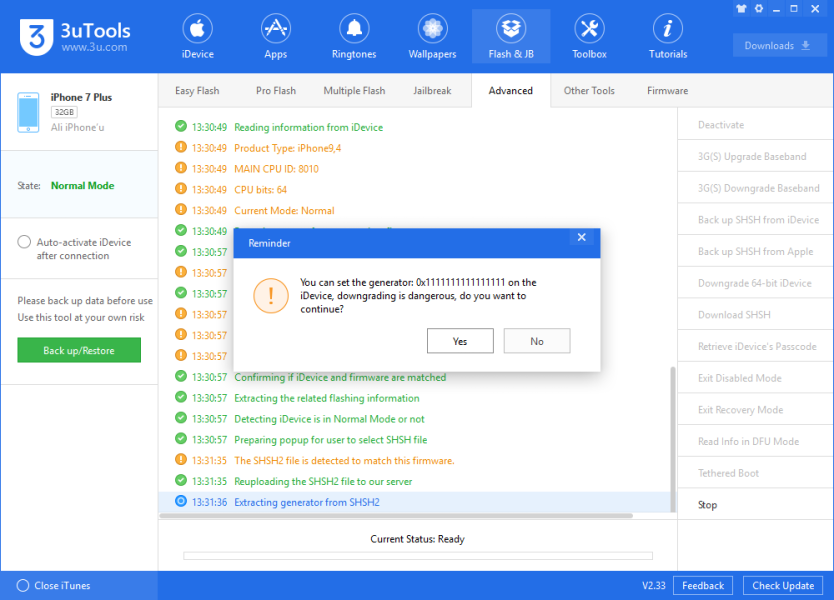Open the Toolbox wrench icon

589,28
